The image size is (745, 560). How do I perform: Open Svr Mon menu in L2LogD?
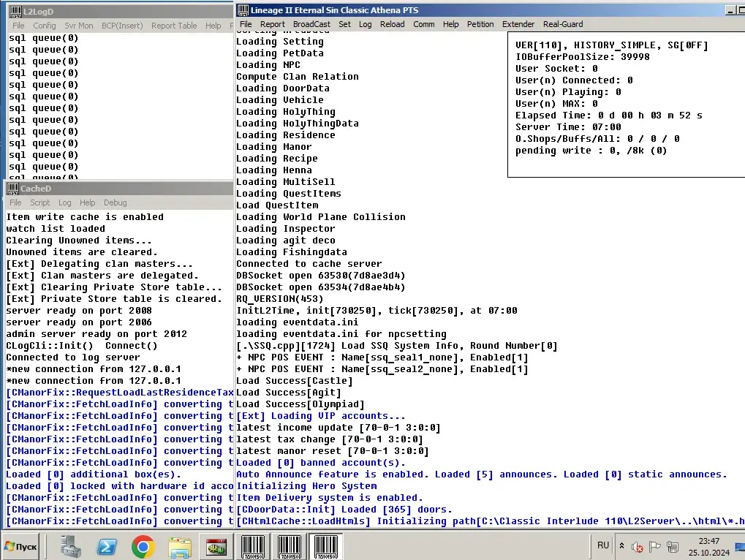[79, 26]
